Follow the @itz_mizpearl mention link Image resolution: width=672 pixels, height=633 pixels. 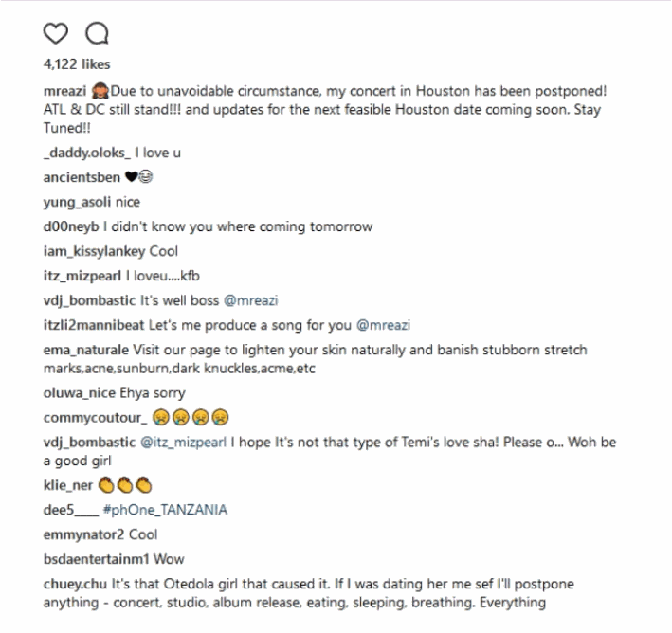click(x=183, y=443)
